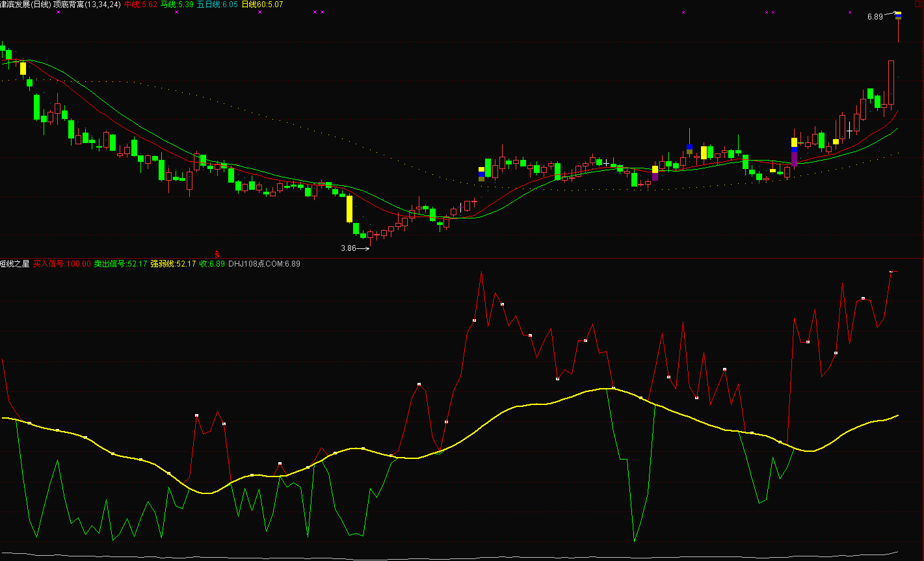924x561 pixels.
Task: Click the DHJ108点COM:6.89 readout
Action: tap(264, 264)
